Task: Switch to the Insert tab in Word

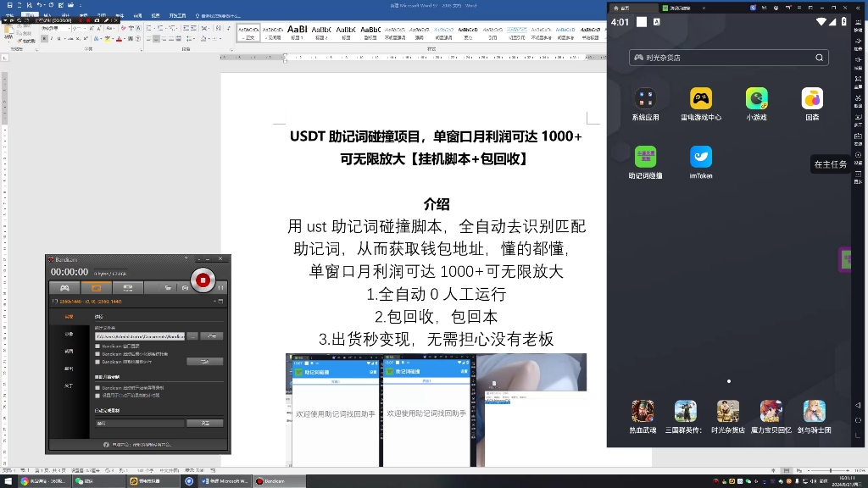Action: (x=47, y=15)
